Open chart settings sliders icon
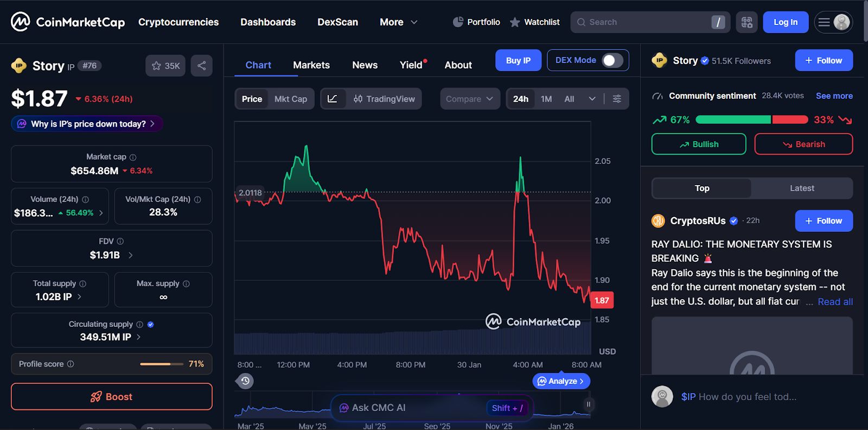 click(617, 99)
